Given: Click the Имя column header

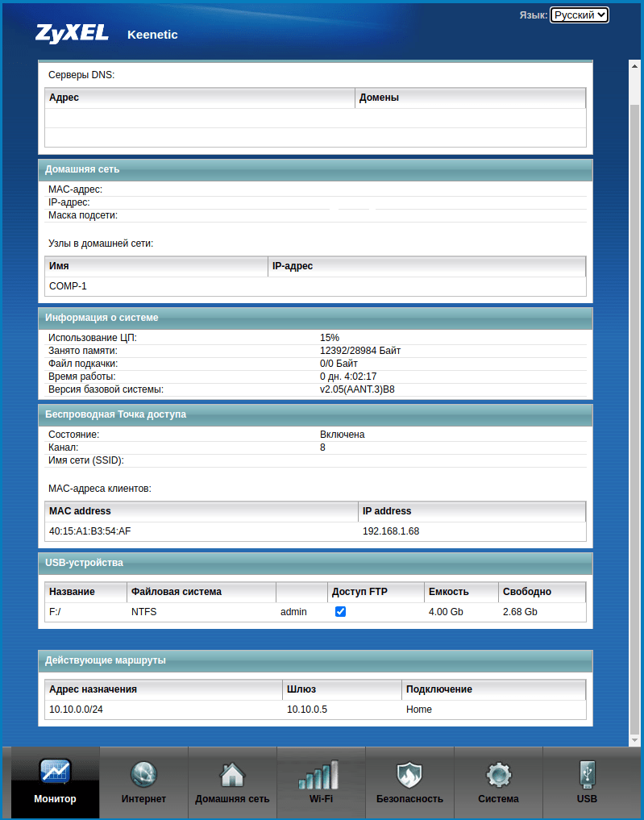Looking at the screenshot, I should [x=156, y=266].
